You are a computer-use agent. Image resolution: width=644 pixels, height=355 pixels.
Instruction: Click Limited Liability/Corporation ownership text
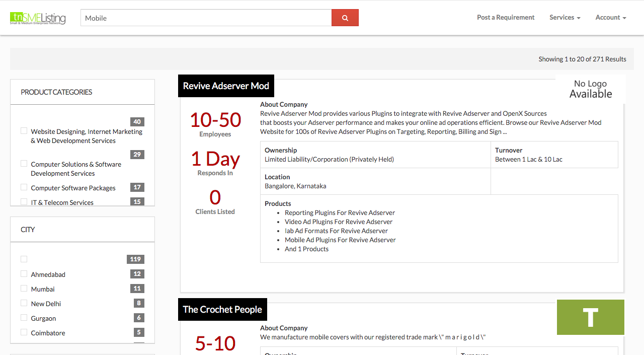(x=329, y=159)
